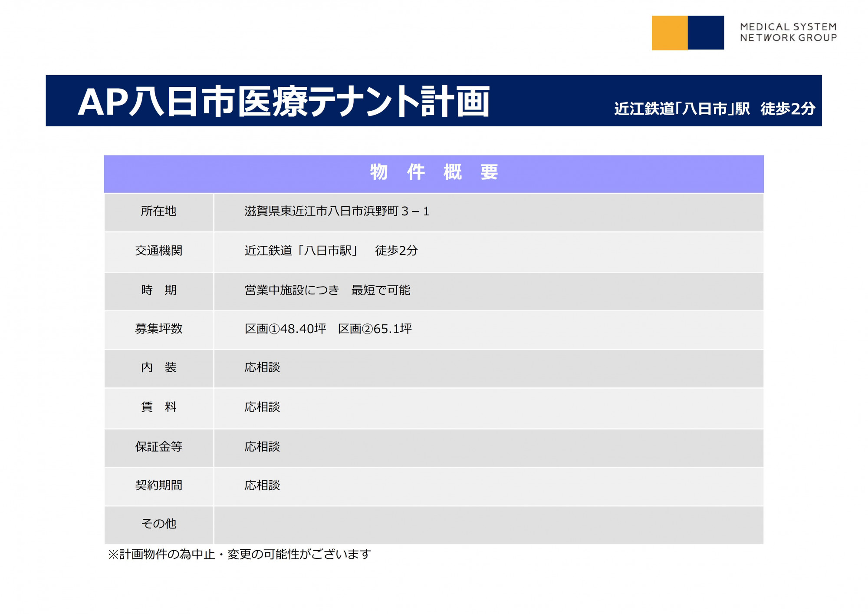Click the 営業中施設につき 最短で可能 text
The width and height of the screenshot is (868, 614).
[327, 290]
